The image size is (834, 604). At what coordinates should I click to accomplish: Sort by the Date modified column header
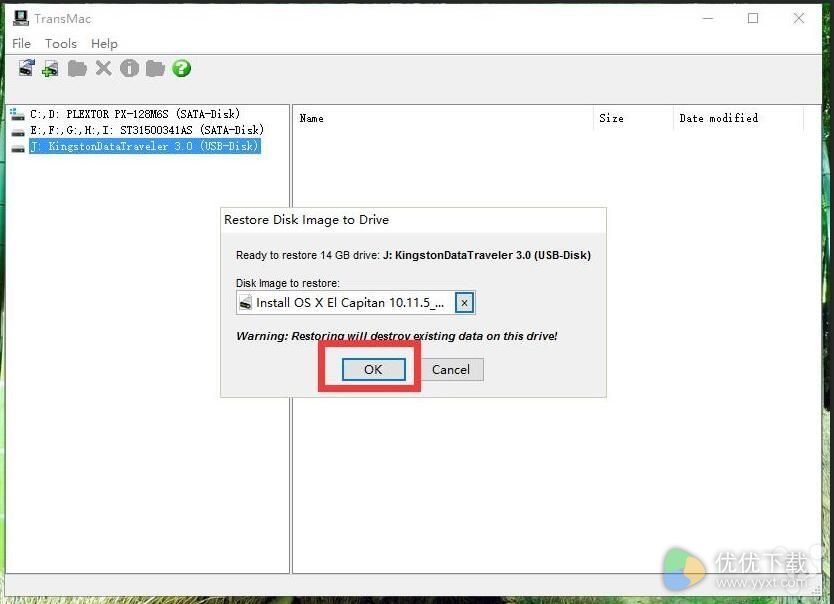pos(719,118)
